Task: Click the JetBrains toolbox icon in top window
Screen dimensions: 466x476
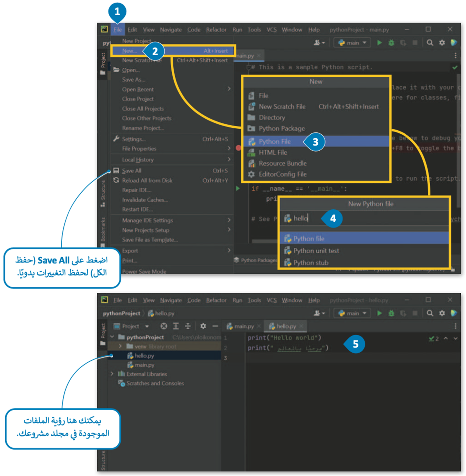Action: tap(454, 43)
